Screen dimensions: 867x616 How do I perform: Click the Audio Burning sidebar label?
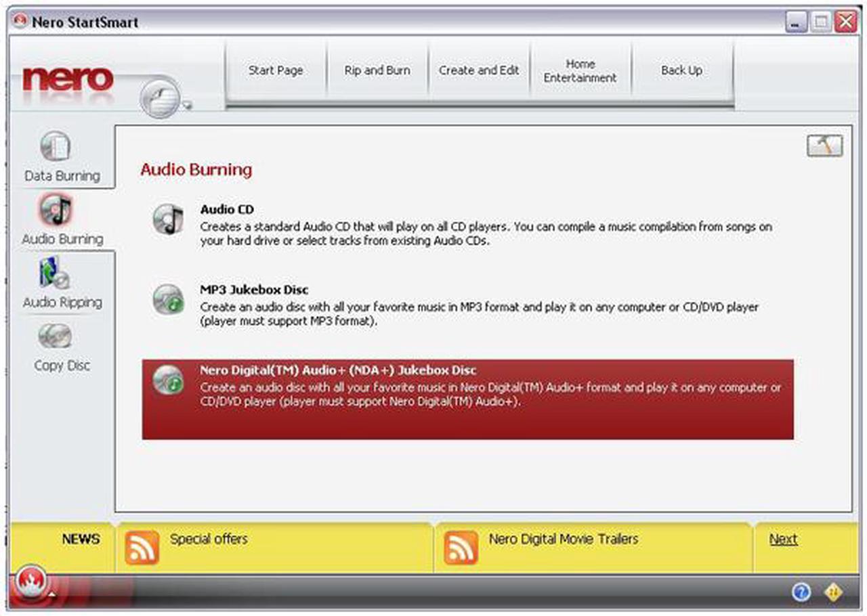coord(62,239)
